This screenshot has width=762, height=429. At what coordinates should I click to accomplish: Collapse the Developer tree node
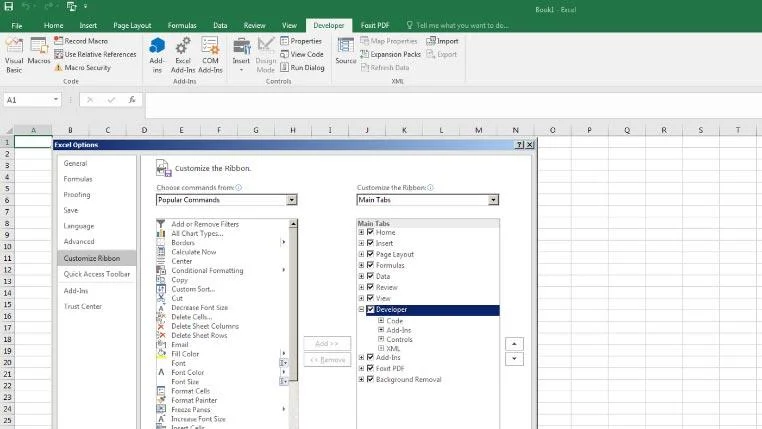click(361, 309)
